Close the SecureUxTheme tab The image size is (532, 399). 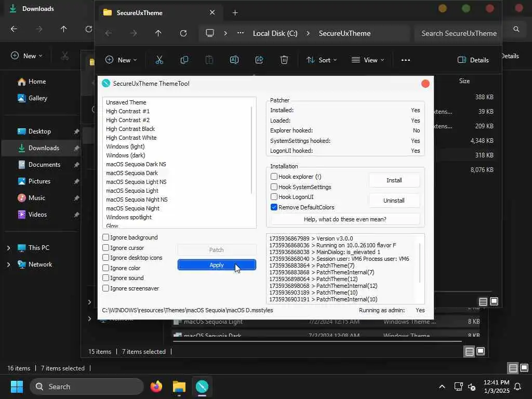click(x=212, y=12)
